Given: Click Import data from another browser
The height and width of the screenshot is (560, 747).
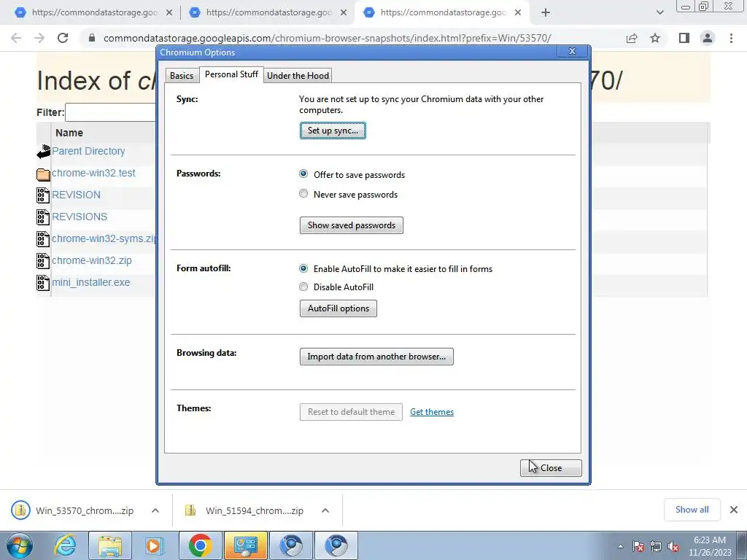Looking at the screenshot, I should click(x=376, y=357).
